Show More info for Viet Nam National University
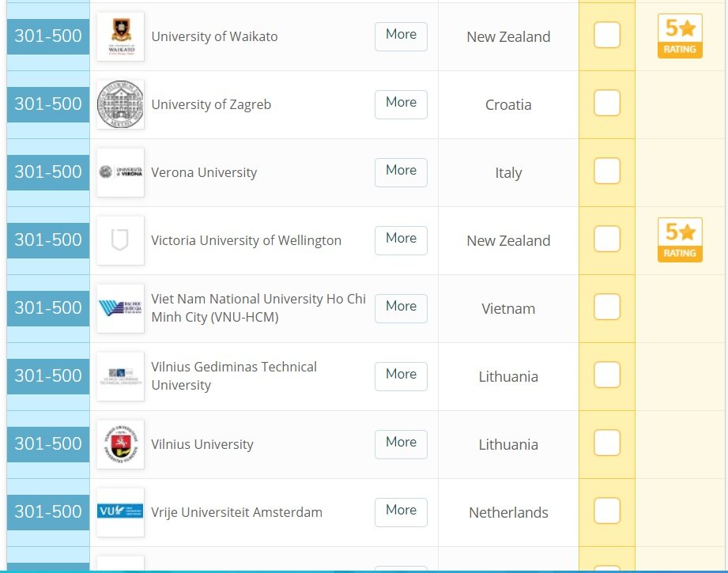The height and width of the screenshot is (573, 728). pyautogui.click(x=401, y=307)
